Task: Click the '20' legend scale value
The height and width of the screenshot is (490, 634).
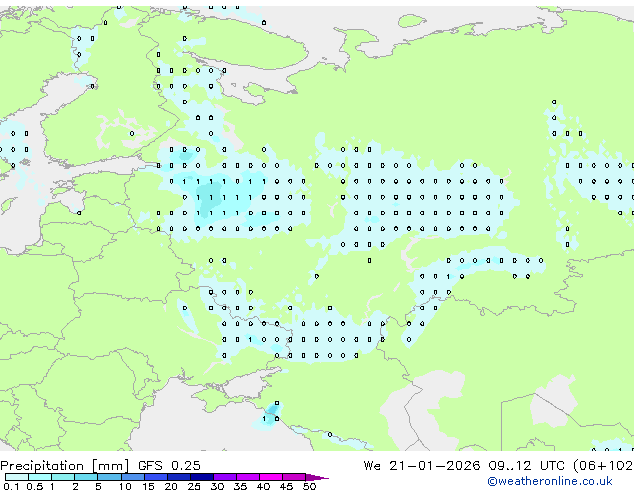Action: click(x=171, y=486)
